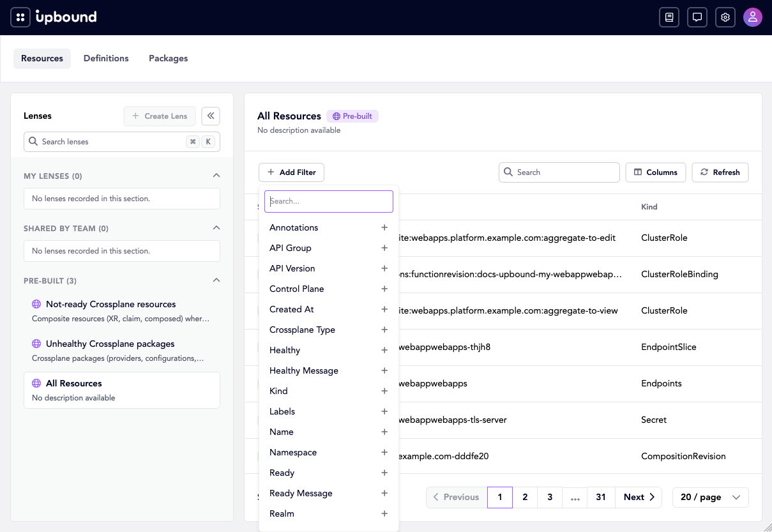Click plus icon next to API Version

(384, 268)
